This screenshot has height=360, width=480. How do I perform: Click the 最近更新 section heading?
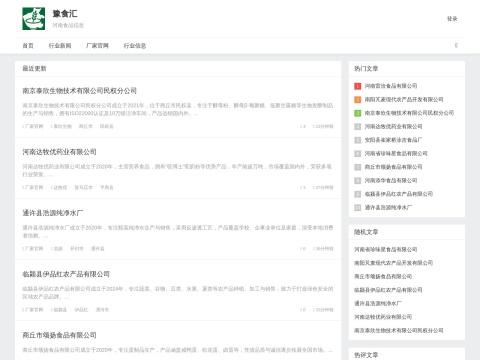[34, 69]
